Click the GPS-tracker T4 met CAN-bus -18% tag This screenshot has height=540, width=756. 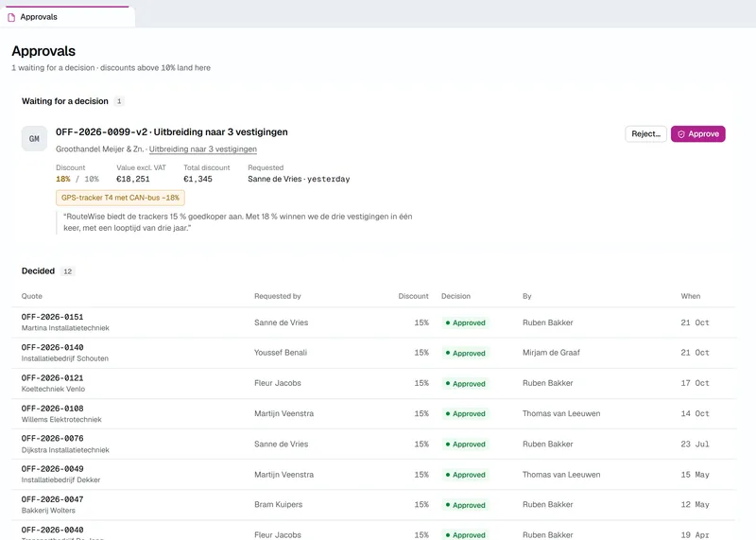pyautogui.click(x=120, y=198)
